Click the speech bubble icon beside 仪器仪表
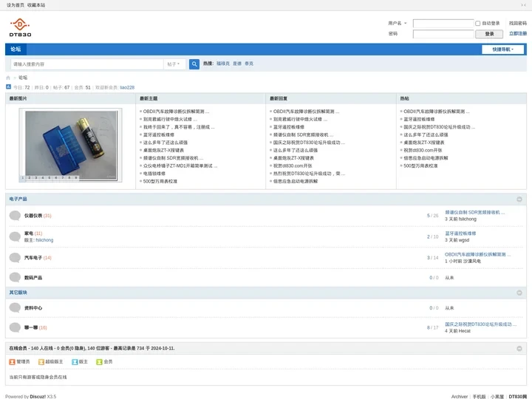The height and width of the screenshot is (399, 532). point(15,216)
